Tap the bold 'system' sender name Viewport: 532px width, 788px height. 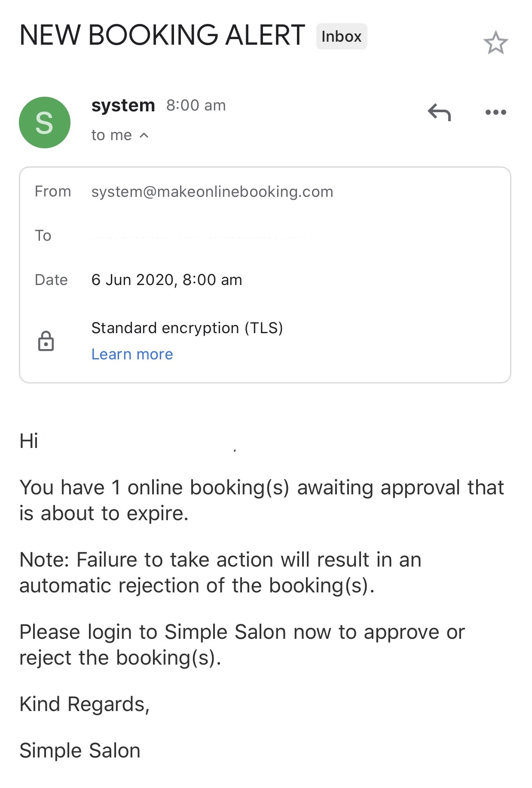123,105
